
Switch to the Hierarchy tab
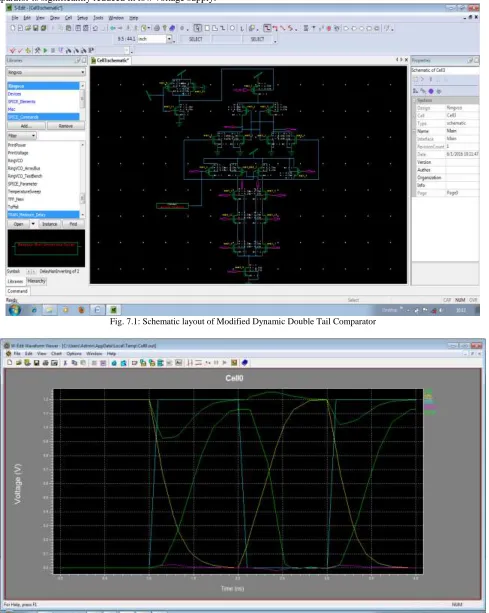tap(36, 281)
